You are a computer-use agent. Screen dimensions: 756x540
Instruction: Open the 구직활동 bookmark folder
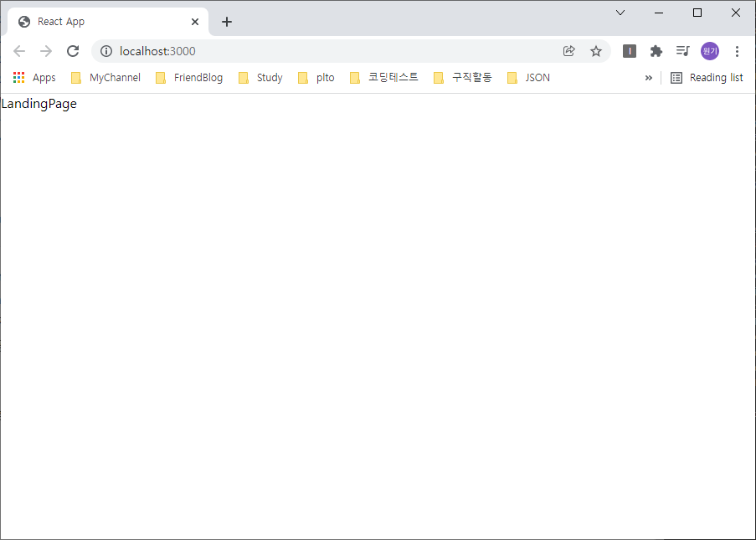point(463,78)
